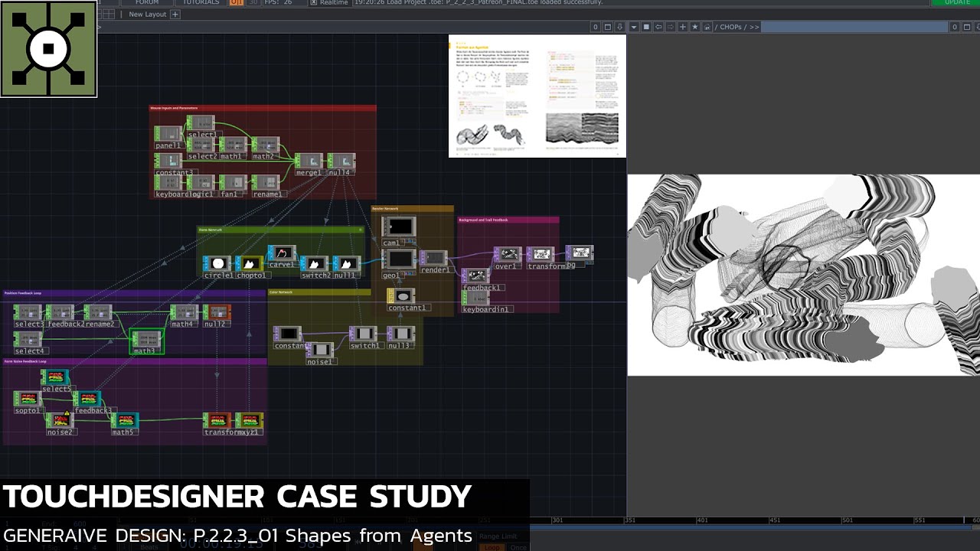Add a new layout with plus
Viewport: 980px width, 551px height.
coord(175,14)
